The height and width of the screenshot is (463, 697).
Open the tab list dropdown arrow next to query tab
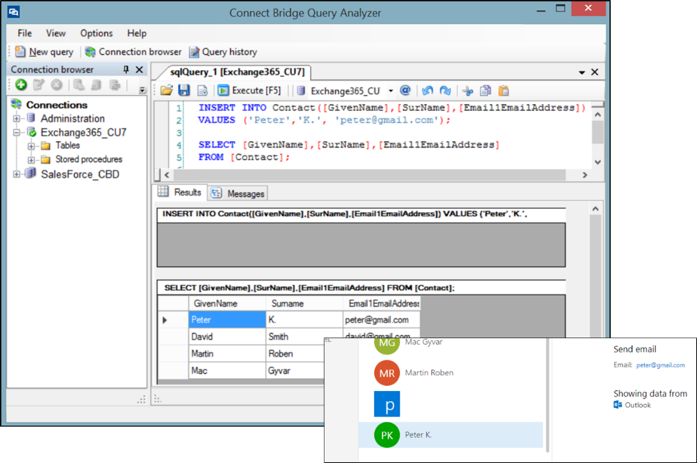coord(581,72)
